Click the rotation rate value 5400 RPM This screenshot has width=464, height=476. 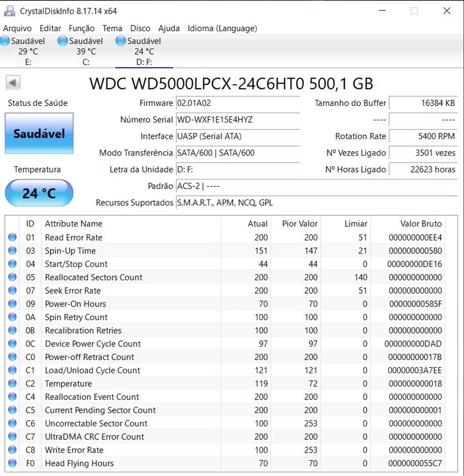pyautogui.click(x=423, y=136)
